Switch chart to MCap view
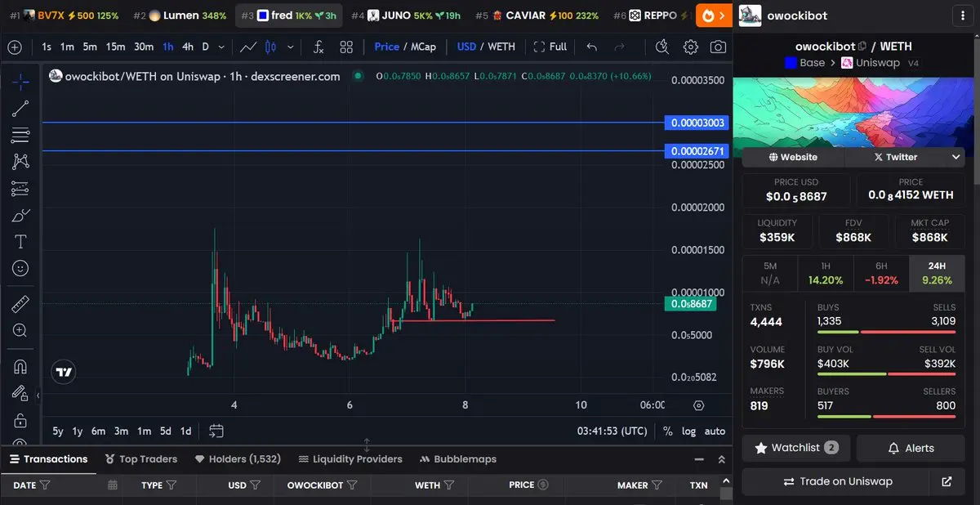 click(423, 47)
